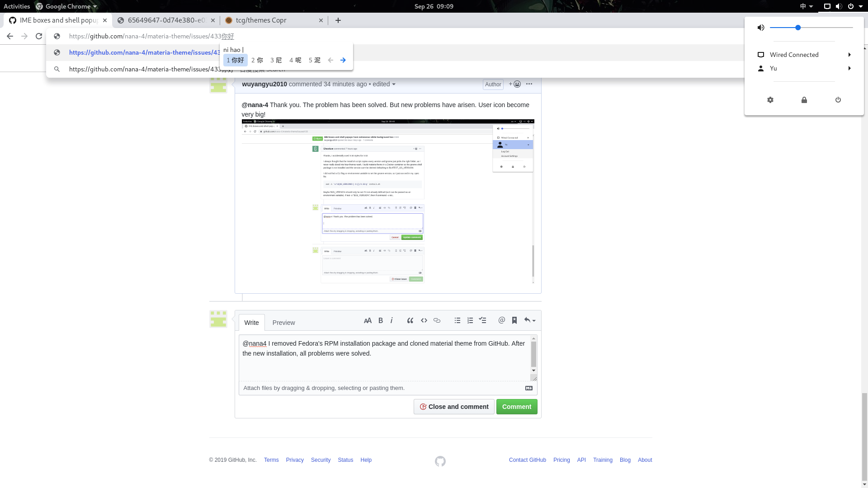
Task: Open the Activities overview
Action: 17,6
